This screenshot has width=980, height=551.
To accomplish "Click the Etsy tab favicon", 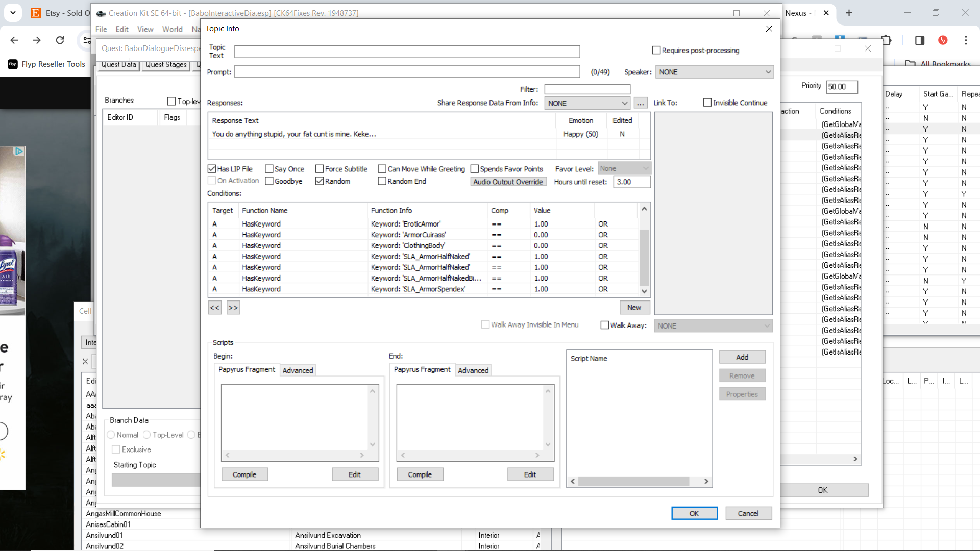I will [x=36, y=13].
